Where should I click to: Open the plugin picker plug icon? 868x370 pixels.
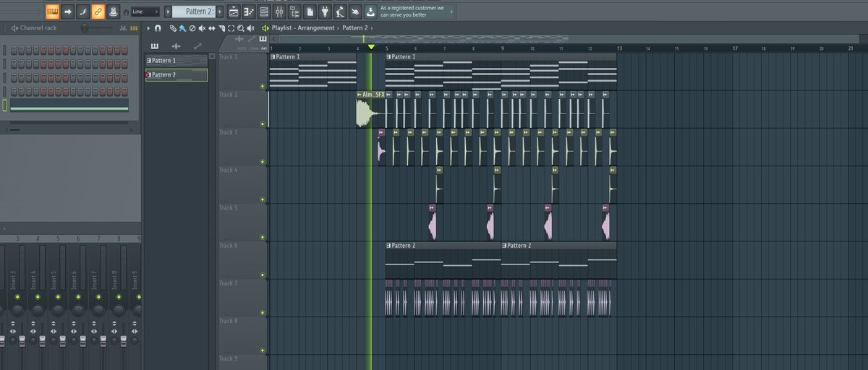(325, 12)
